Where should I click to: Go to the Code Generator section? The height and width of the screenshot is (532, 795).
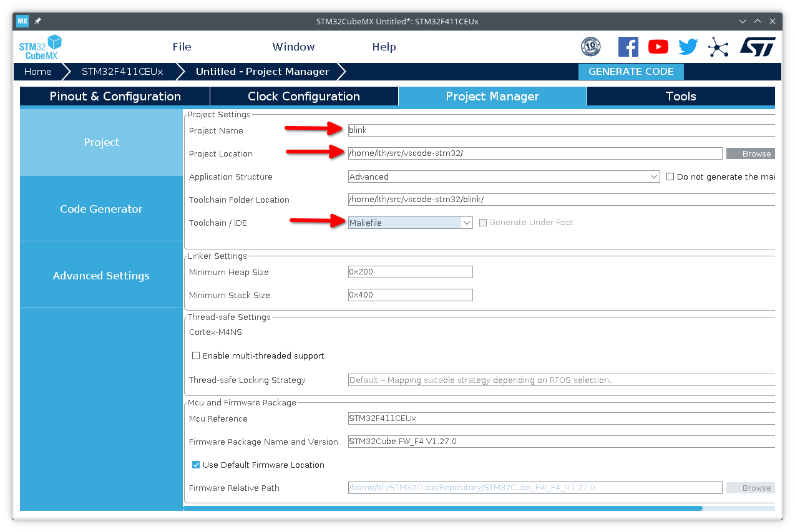[101, 209]
